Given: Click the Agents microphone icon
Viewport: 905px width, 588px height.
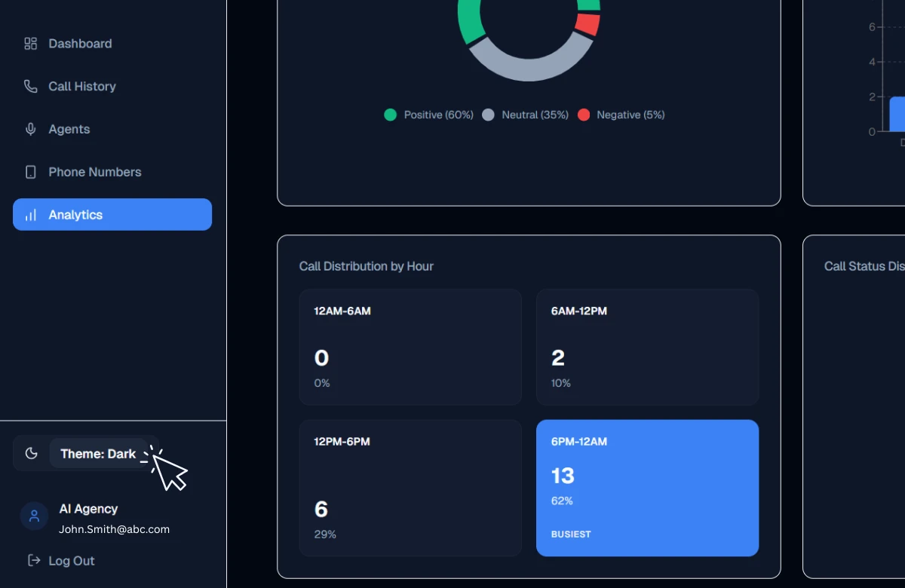Looking at the screenshot, I should pos(31,129).
